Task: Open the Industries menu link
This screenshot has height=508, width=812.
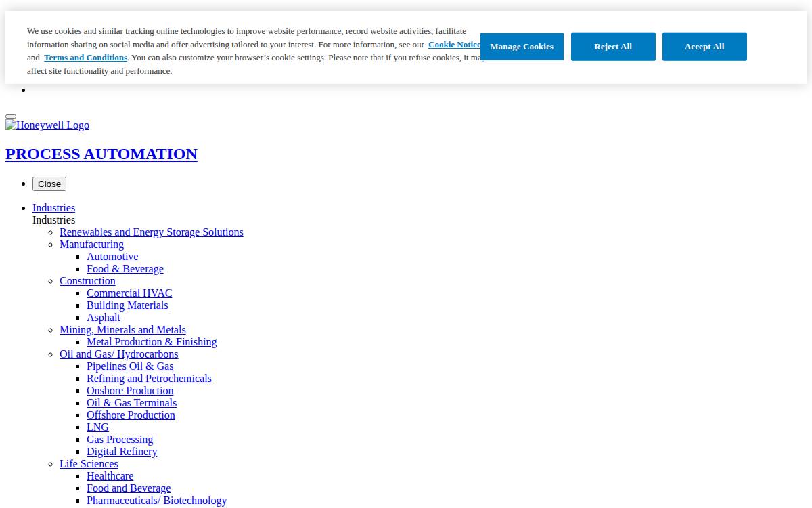Action: pos(53,208)
